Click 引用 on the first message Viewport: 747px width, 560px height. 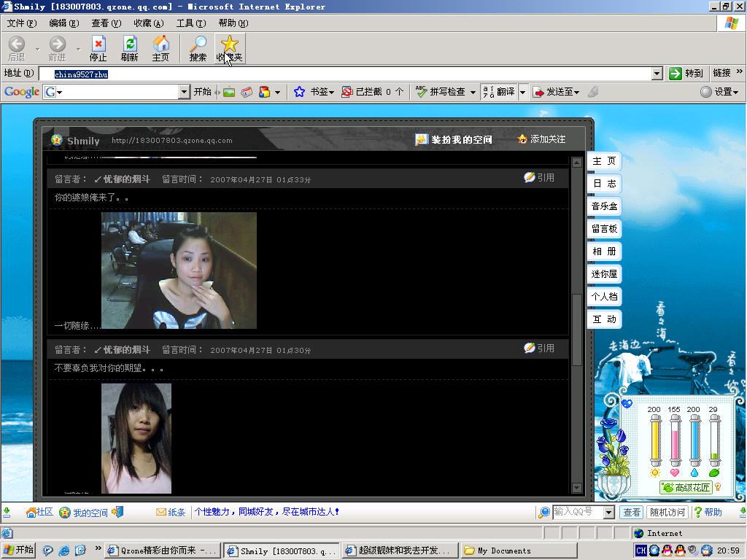[x=539, y=178]
